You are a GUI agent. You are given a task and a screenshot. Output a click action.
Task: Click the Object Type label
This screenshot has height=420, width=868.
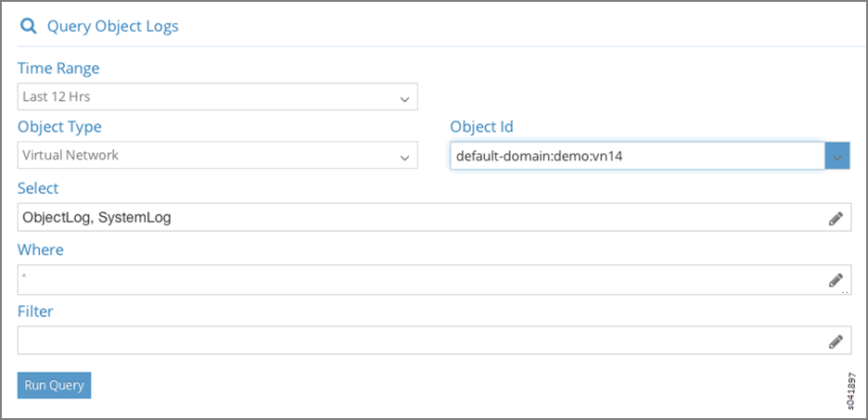(x=59, y=127)
